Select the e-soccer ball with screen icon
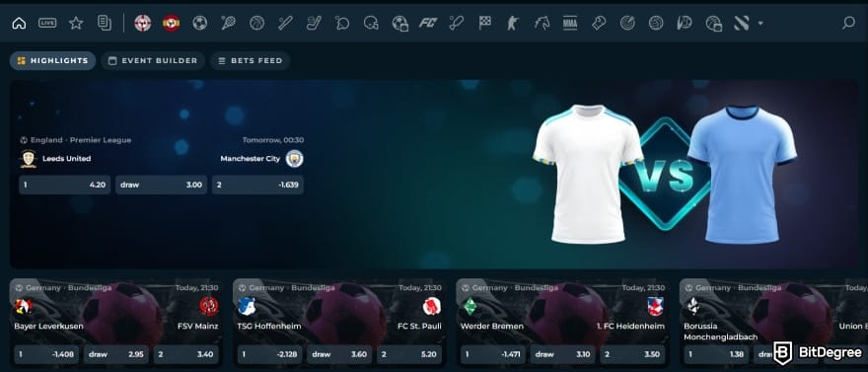Viewport: 868px width, 372px height. [x=399, y=24]
